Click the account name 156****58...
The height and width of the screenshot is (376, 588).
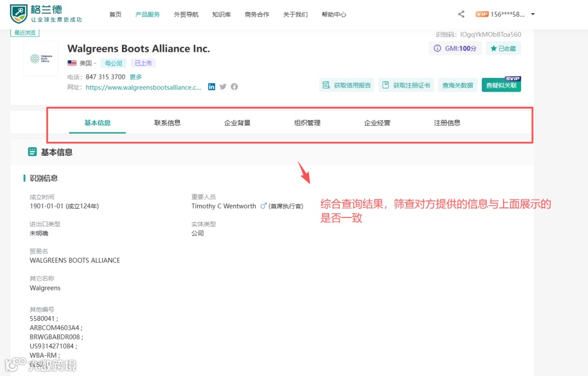coord(507,14)
